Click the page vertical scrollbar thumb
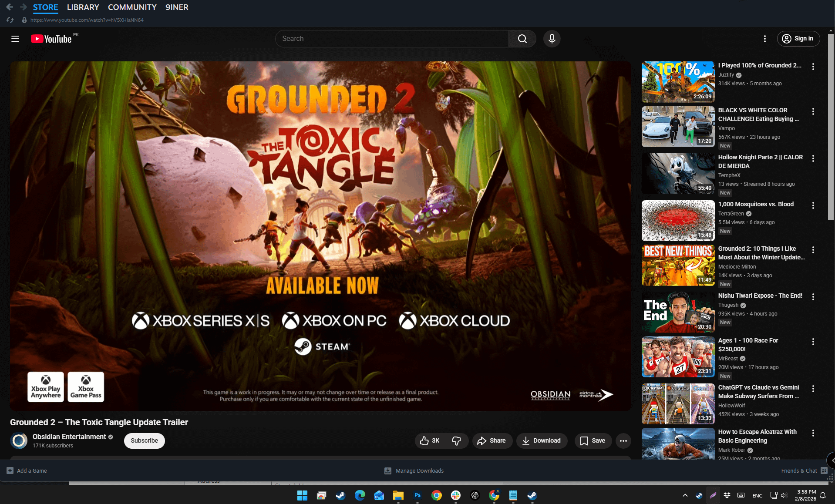835x504 pixels. point(831,126)
